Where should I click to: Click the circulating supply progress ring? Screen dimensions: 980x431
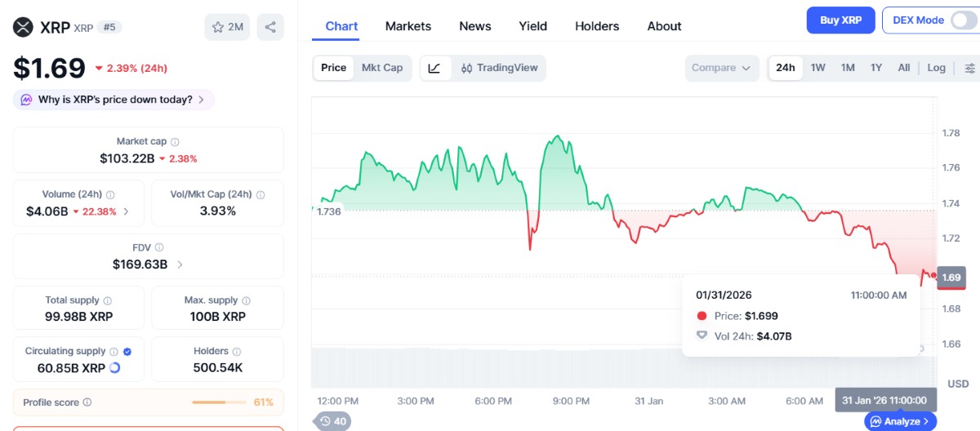114,368
